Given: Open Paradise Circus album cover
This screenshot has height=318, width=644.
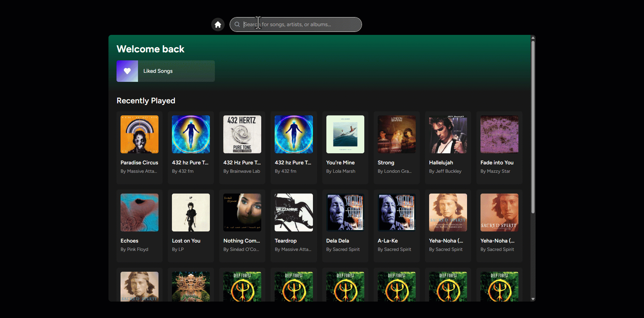Looking at the screenshot, I should tap(139, 134).
